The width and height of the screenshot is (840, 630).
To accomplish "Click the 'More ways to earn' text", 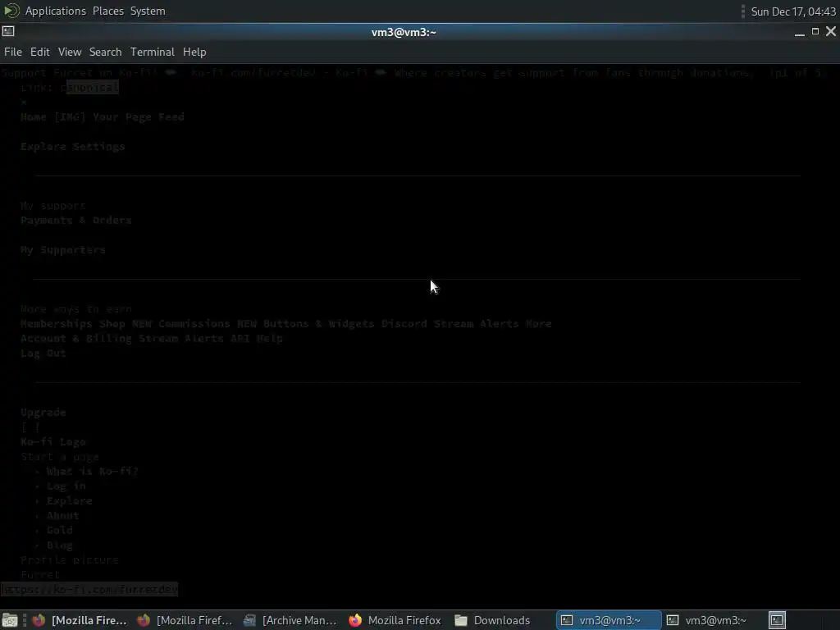I will 75,309.
